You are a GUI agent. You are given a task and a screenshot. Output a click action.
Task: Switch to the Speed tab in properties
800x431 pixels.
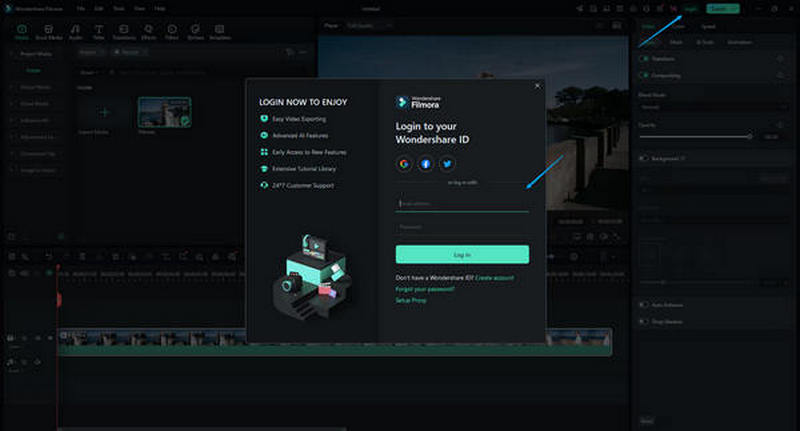[x=708, y=27]
